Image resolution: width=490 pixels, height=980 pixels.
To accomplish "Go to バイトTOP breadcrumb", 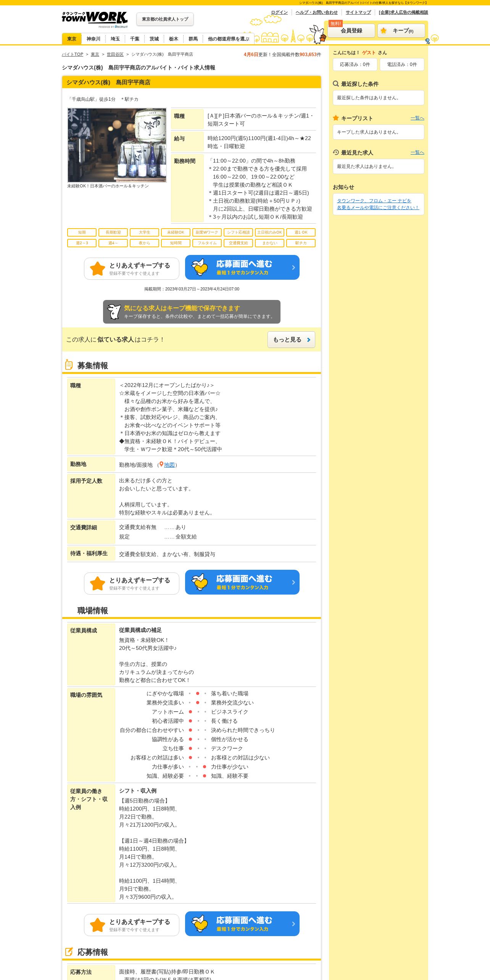I will coord(73,54).
